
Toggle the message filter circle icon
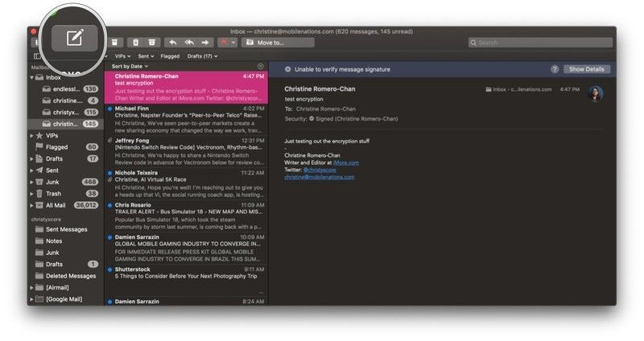coord(260,66)
